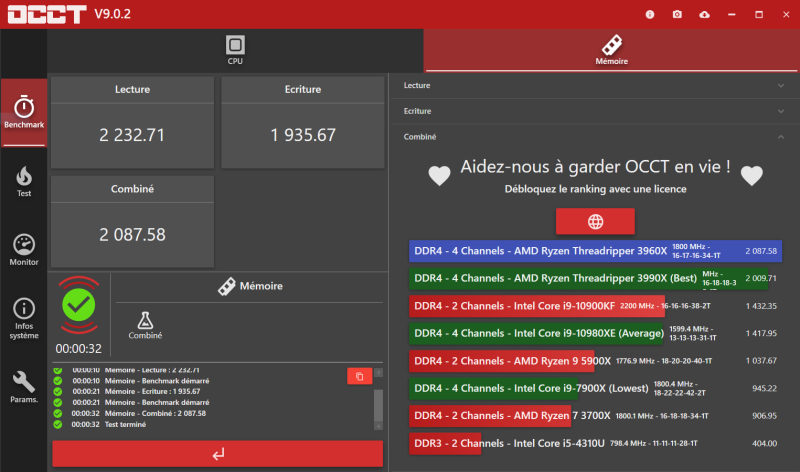This screenshot has width=800, height=472.
Task: Click the Lecture result 2 232.71
Action: (132, 135)
